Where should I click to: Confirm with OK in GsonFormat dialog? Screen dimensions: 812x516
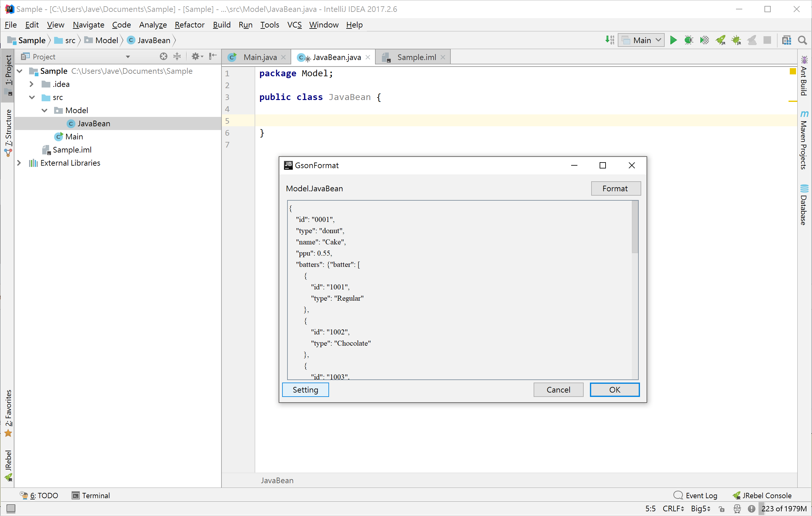[614, 390]
